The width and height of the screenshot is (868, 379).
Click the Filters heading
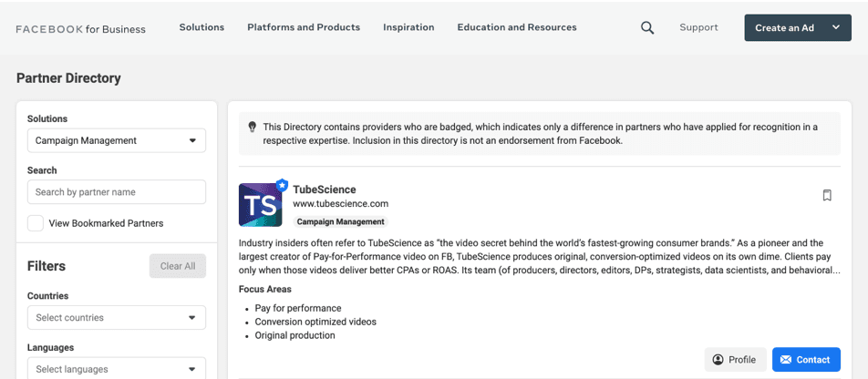click(x=46, y=266)
